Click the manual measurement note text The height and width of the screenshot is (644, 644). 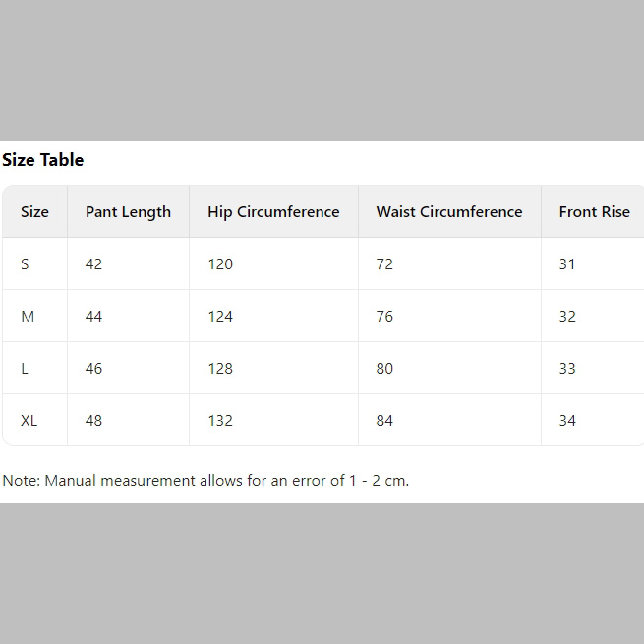pos(205,481)
